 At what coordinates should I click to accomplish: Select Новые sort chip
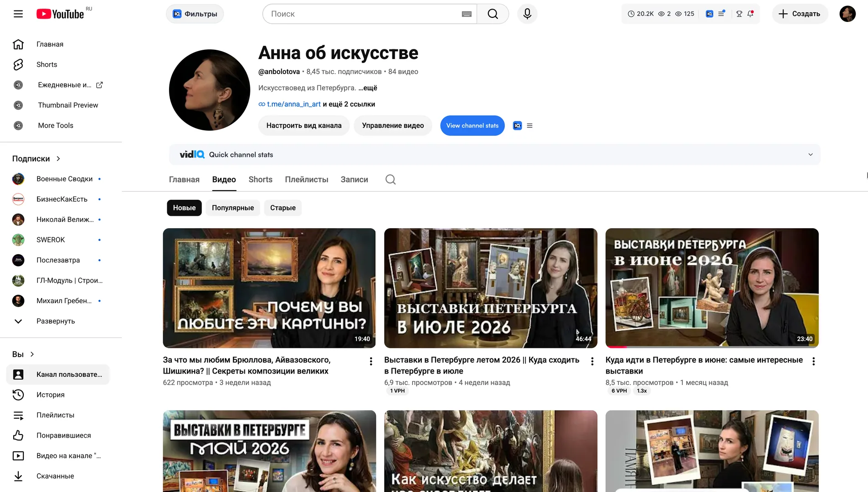click(184, 208)
